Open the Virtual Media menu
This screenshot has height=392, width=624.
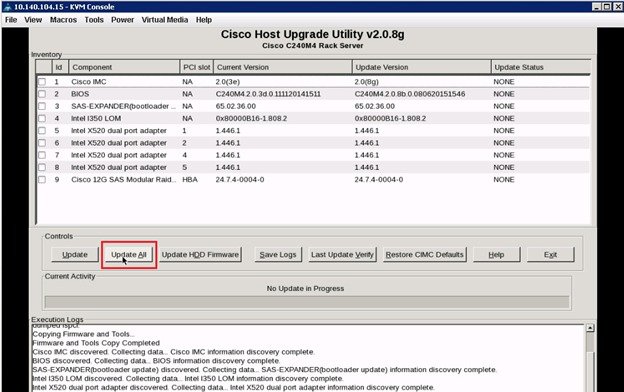tap(165, 20)
